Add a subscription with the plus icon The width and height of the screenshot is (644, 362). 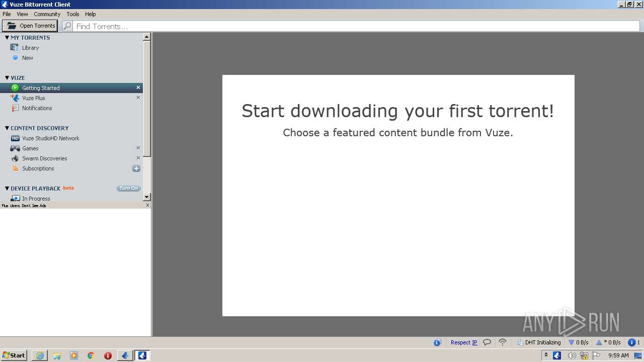click(136, 168)
